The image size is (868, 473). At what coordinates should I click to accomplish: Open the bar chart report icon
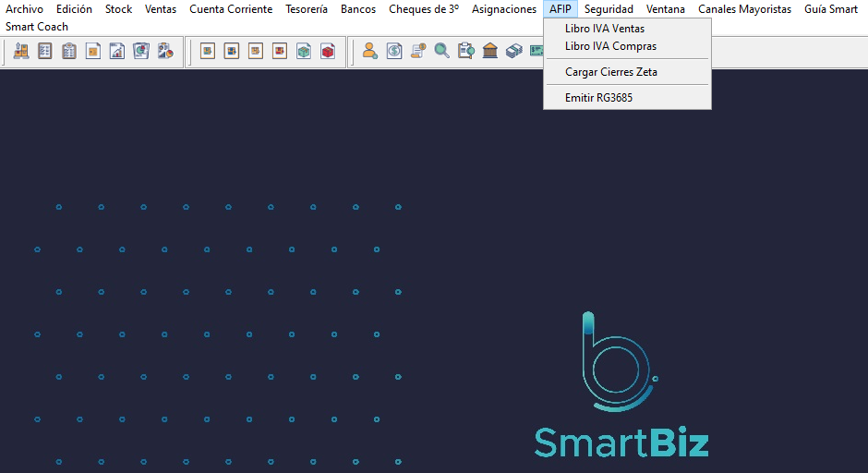(x=117, y=52)
